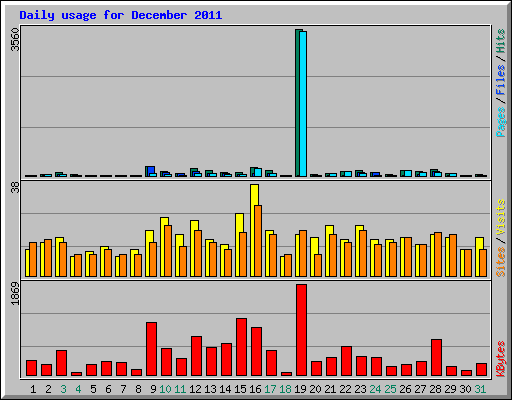Click the 'Pages' legend label
Viewport: 512px width, 400px height.
[501, 122]
